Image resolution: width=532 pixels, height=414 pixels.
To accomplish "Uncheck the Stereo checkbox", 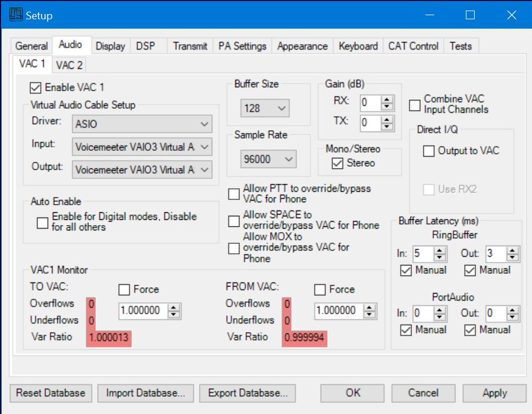I will pyautogui.click(x=338, y=164).
